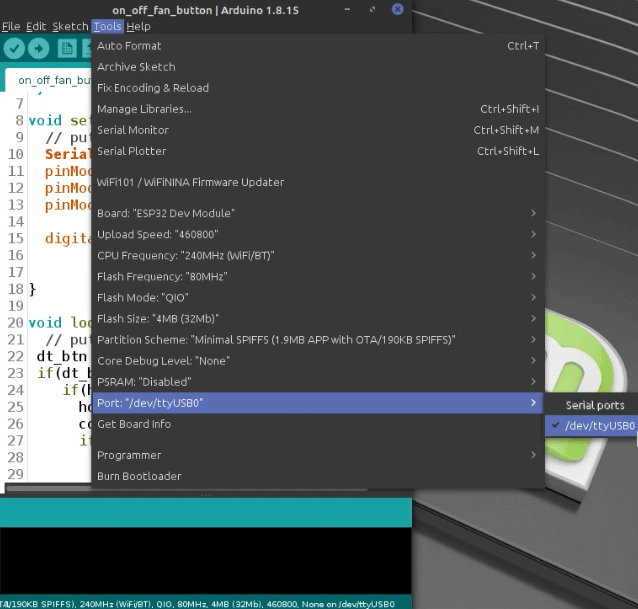Open the Help menu
638x609 pixels.
[x=138, y=26]
